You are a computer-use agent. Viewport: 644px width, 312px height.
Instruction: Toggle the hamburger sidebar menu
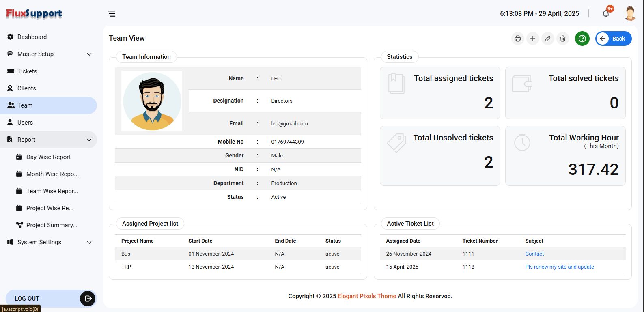(x=112, y=14)
